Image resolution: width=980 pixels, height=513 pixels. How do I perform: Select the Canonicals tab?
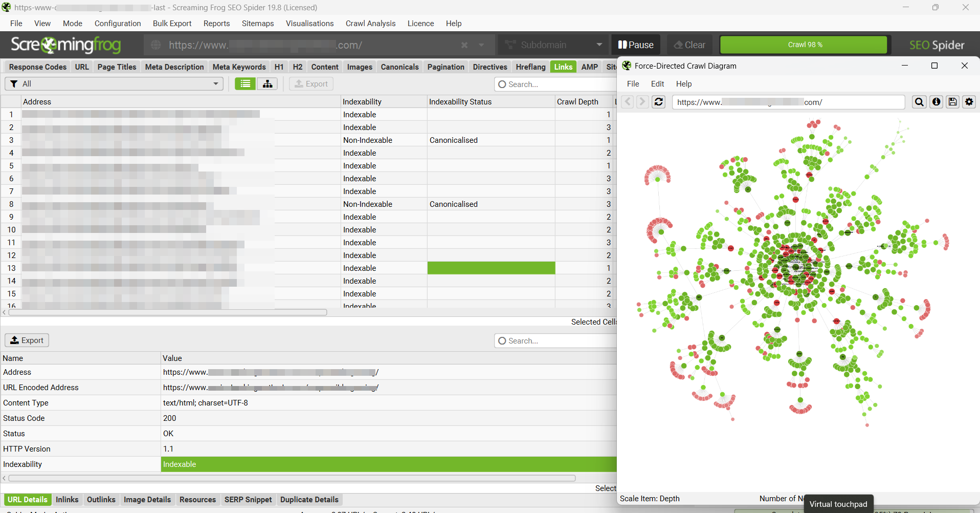pos(399,67)
